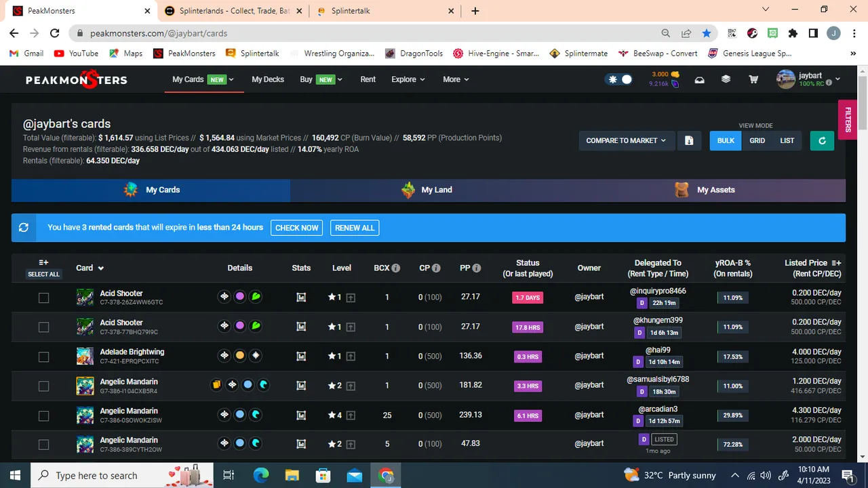Viewport: 868px width, 488px height.
Task: Bookmark this page with the star icon
Action: [707, 33]
